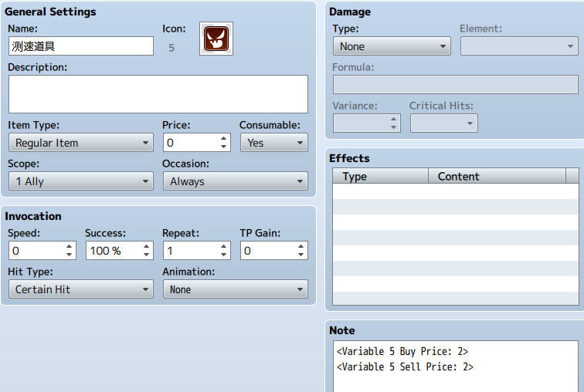Screen dimensions: 584x392
Task: Click the item icon thumbnail
Action: point(216,39)
